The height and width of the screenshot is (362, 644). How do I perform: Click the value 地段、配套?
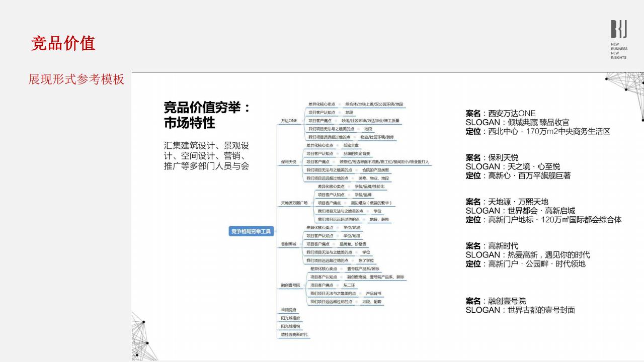(371, 302)
